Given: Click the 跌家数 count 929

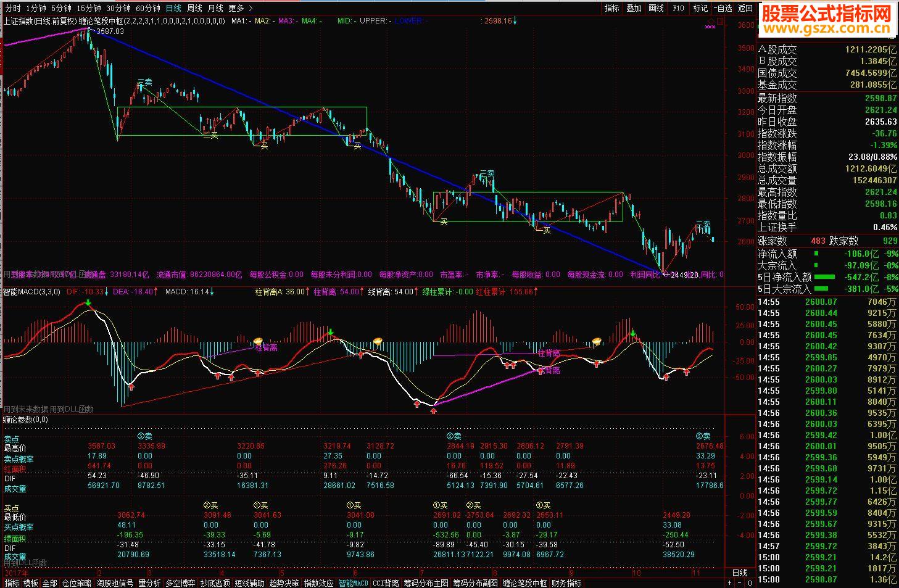Looking at the screenshot, I should (x=890, y=241).
